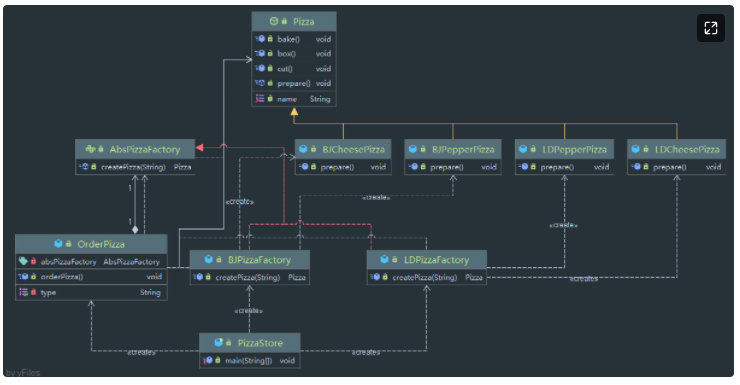Select the Pizza class header

[x=294, y=21]
